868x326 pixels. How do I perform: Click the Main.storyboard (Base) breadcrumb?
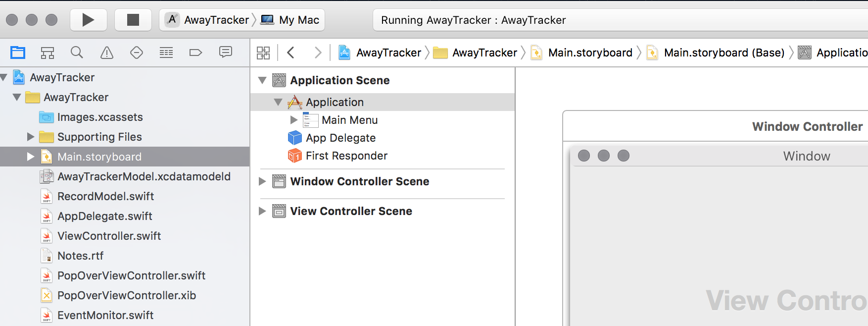point(716,53)
